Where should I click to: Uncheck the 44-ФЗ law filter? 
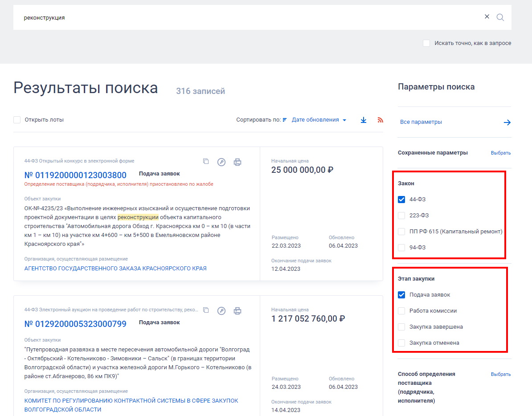click(x=401, y=200)
